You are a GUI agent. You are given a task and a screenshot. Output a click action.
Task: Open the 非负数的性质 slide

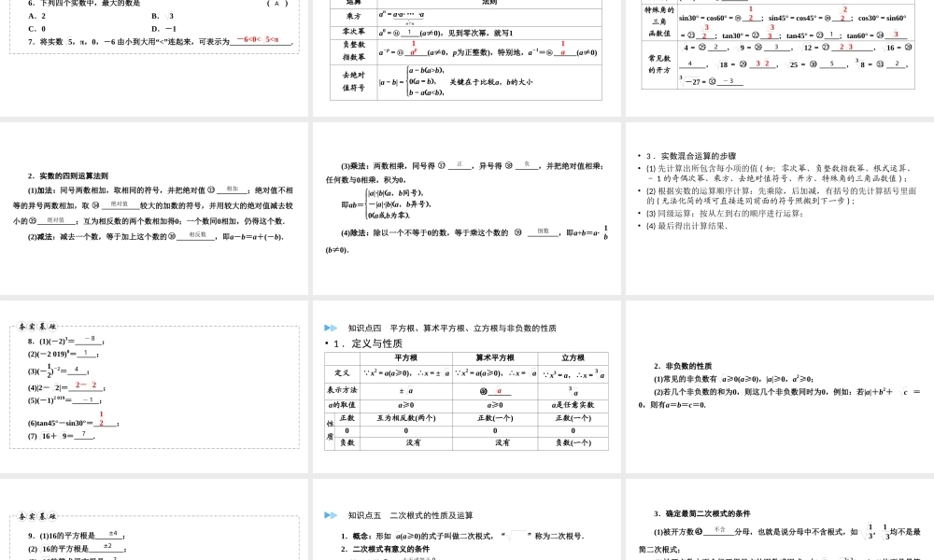click(x=780, y=386)
